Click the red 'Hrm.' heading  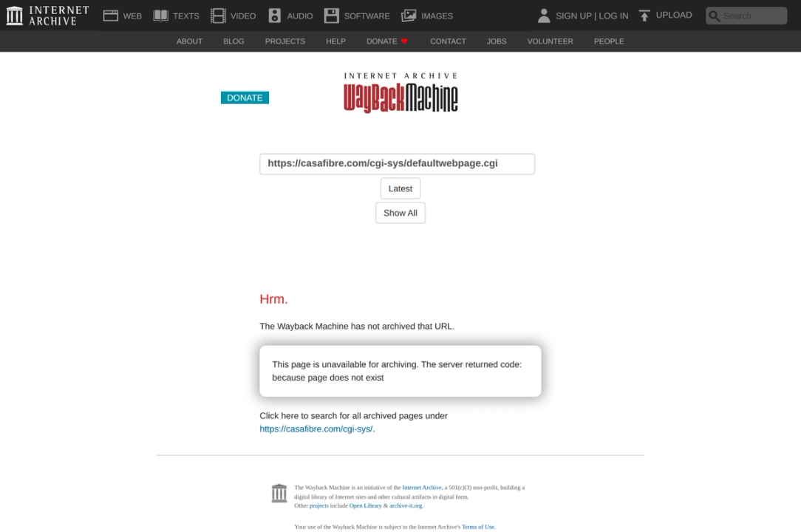tap(273, 299)
